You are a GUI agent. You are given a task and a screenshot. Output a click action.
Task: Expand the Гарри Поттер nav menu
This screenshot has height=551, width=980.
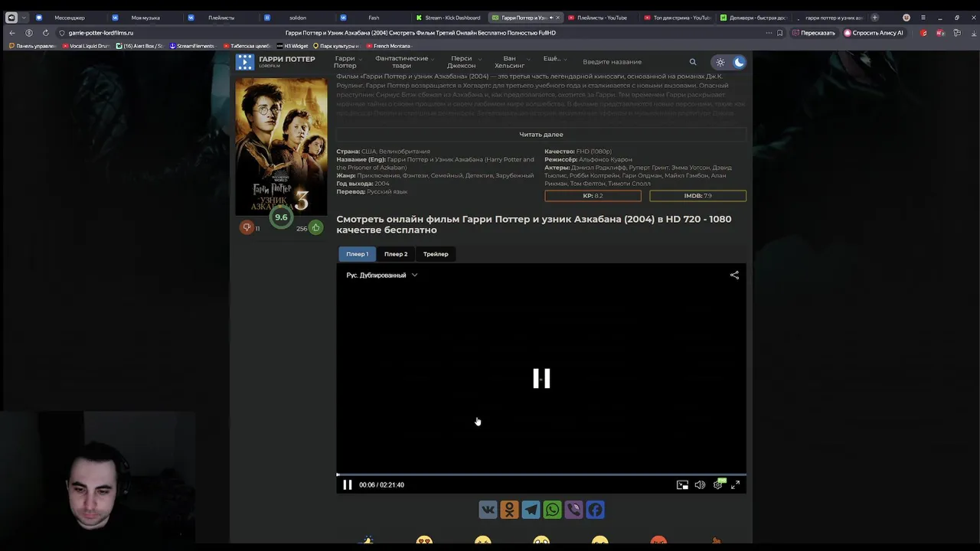[348, 62]
